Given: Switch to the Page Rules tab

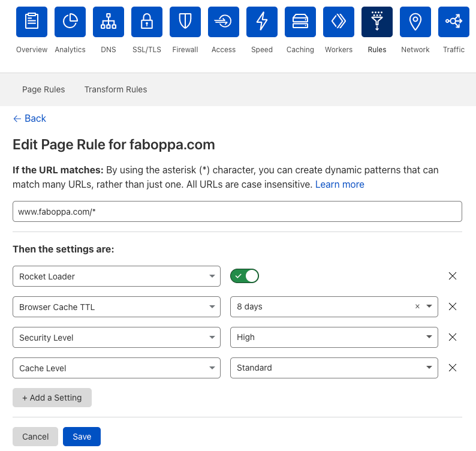Looking at the screenshot, I should [43, 89].
